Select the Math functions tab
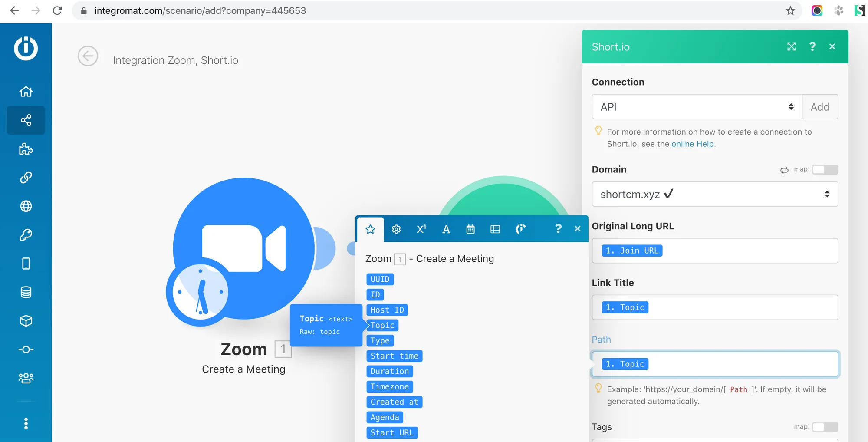Viewport: 868px width, 442px height. click(x=421, y=229)
